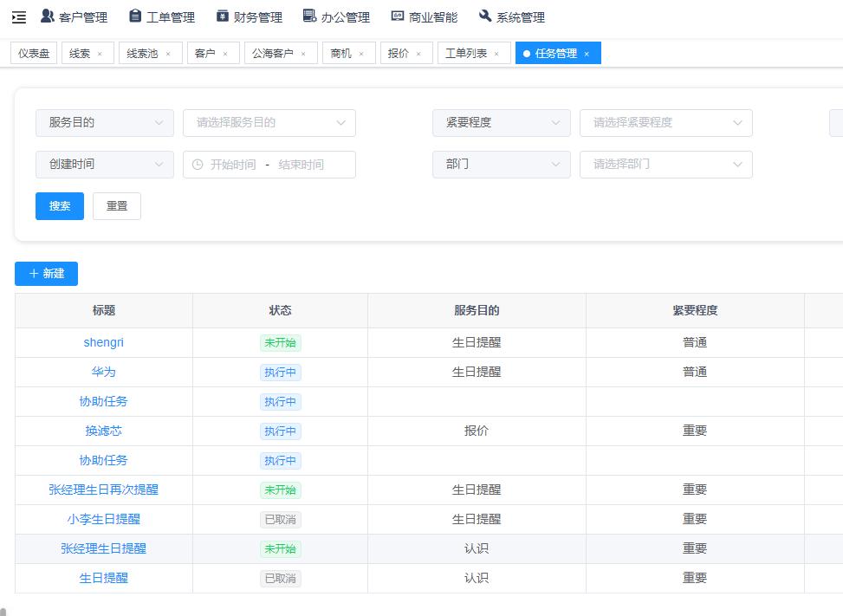The width and height of the screenshot is (843, 616).
Task: Expand the 创建时间 dropdown selector
Action: click(x=104, y=165)
